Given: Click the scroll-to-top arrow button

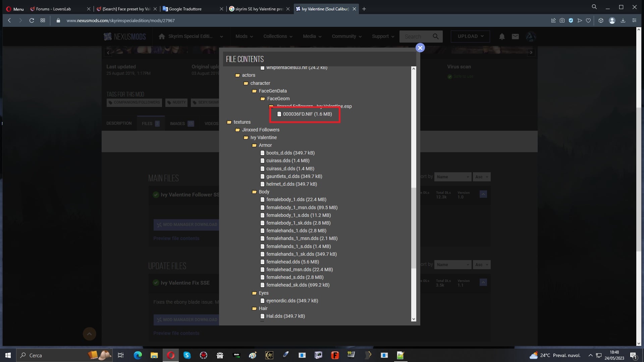Looking at the screenshot, I should [89, 334].
